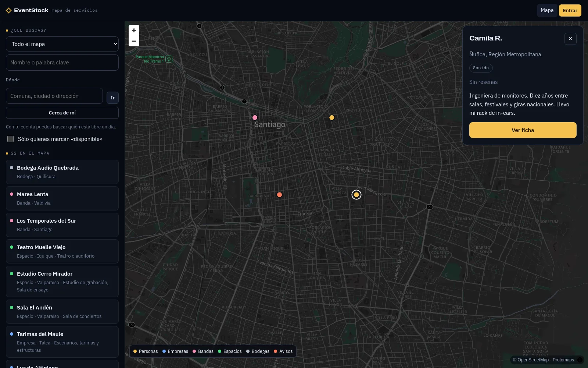Select the yellow person marker near Providencia
Image resolution: width=588 pixels, height=368 pixels.
tap(331, 118)
